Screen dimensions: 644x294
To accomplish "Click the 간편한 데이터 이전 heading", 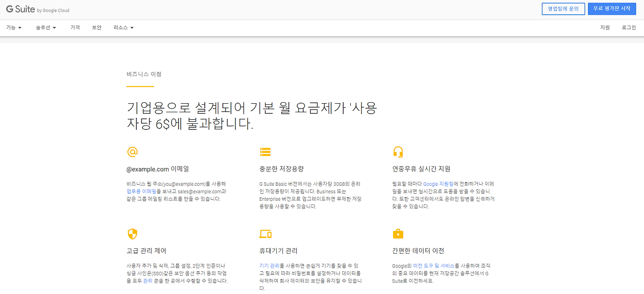I will pyautogui.click(x=418, y=251).
